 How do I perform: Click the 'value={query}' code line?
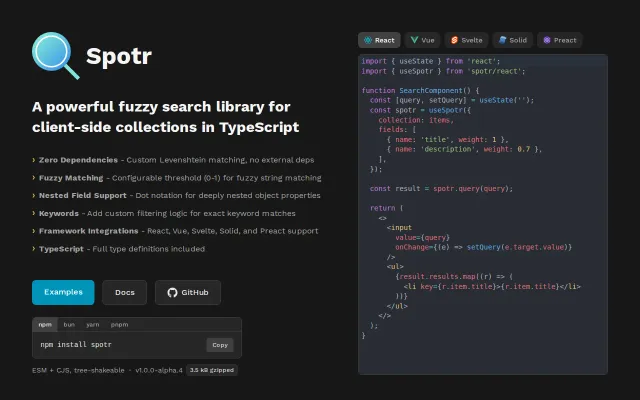(422, 238)
